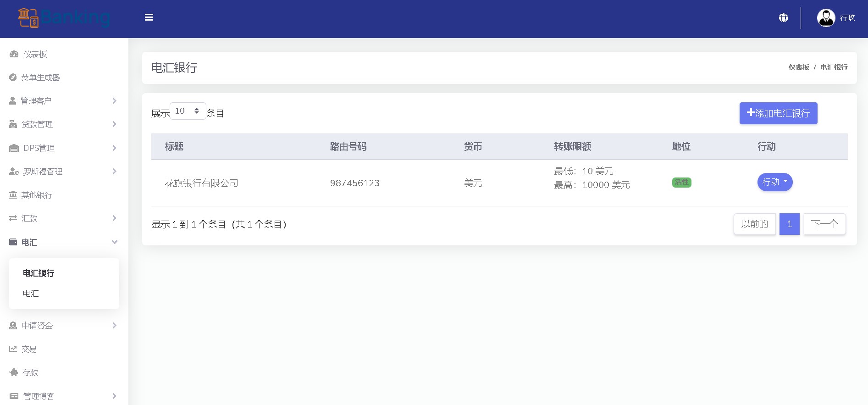Sort by 转账限额 column header
This screenshot has width=868, height=405.
pyautogui.click(x=573, y=147)
